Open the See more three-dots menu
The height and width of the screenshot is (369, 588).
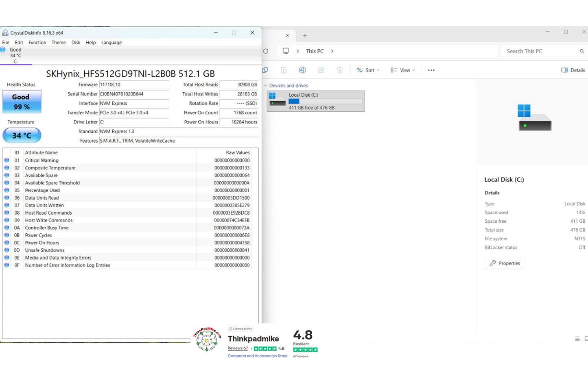(x=431, y=70)
